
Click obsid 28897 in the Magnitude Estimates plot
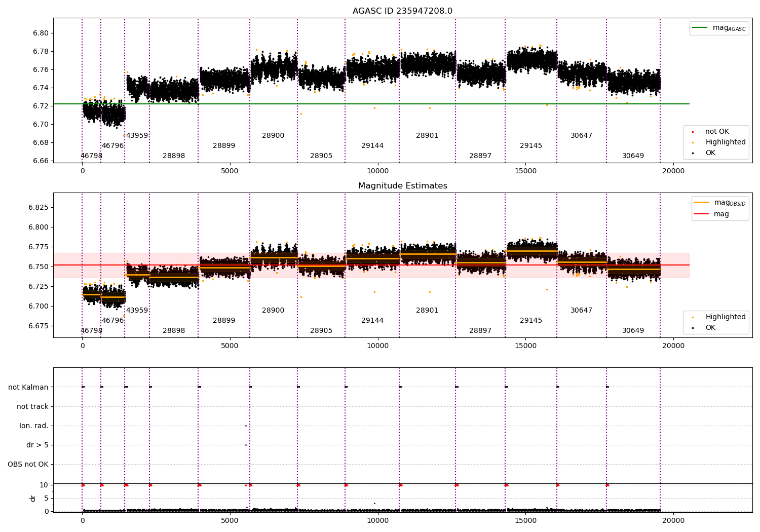(x=480, y=331)
